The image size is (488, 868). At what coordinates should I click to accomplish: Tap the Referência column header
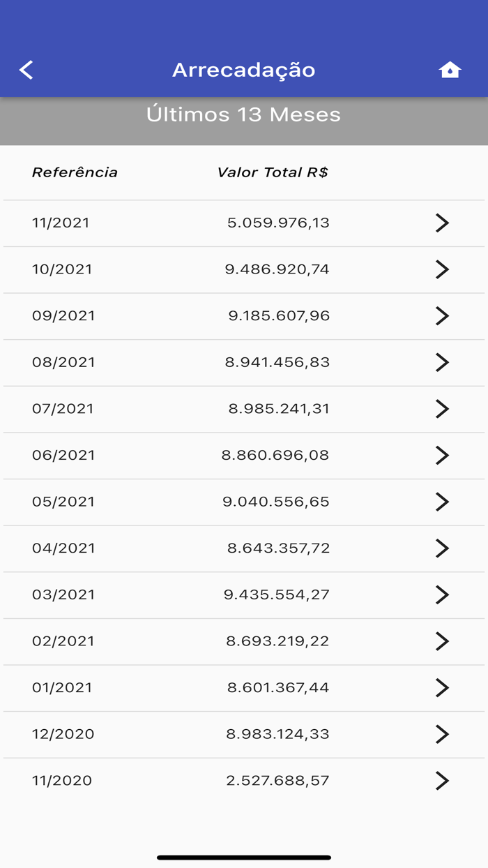pos(75,172)
